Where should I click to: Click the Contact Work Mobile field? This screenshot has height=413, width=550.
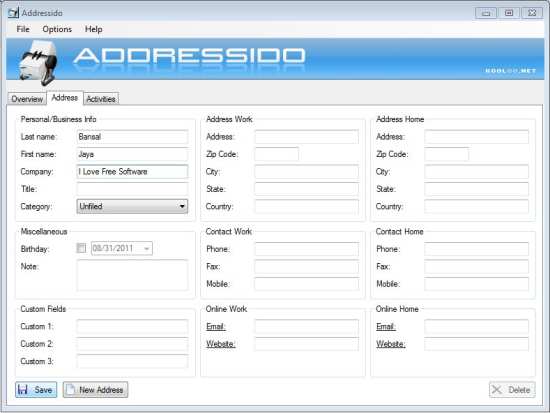307,284
